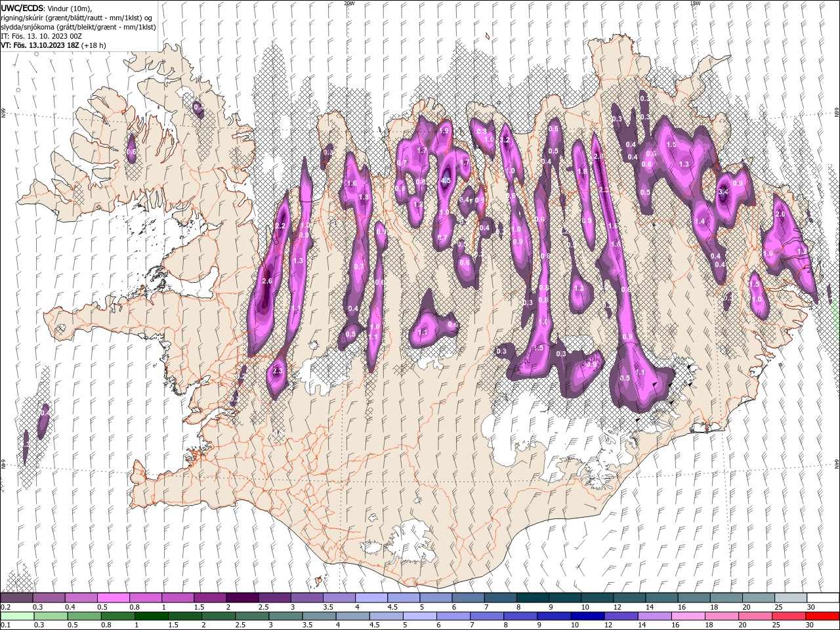840x630 pixels.
Task: Pick snow legend swatch between 14 and 16
Action: tap(661, 598)
